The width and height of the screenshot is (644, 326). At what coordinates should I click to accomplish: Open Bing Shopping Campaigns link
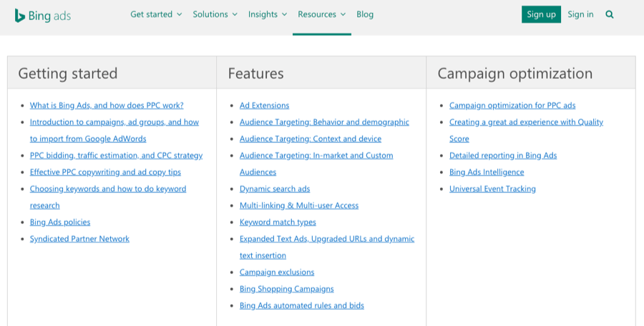[x=286, y=289]
